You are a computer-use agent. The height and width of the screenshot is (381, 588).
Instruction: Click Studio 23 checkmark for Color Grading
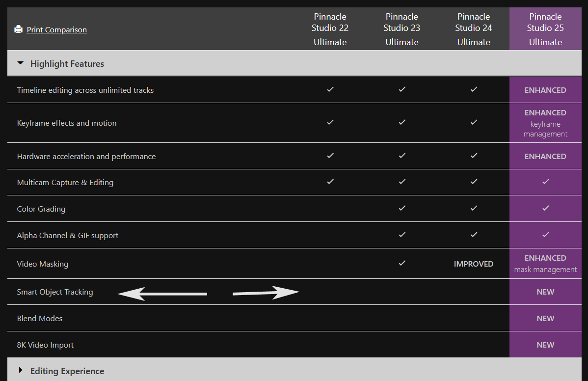click(402, 208)
